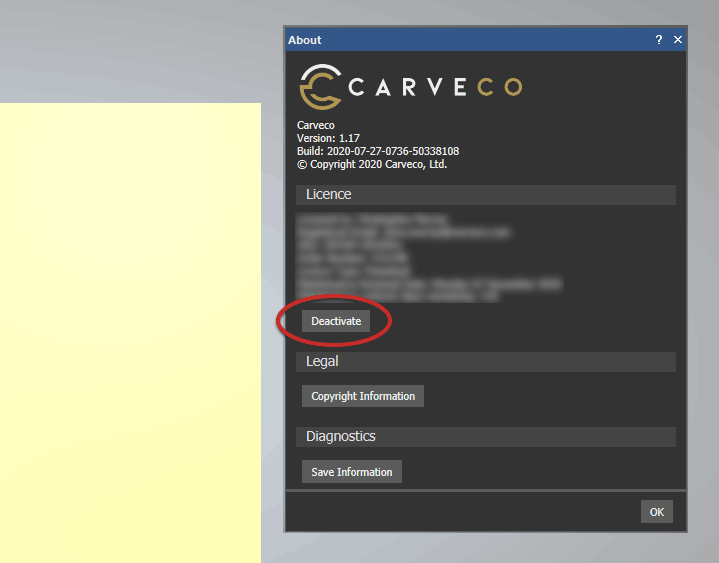
Task: Click the help question mark icon
Action: click(658, 40)
